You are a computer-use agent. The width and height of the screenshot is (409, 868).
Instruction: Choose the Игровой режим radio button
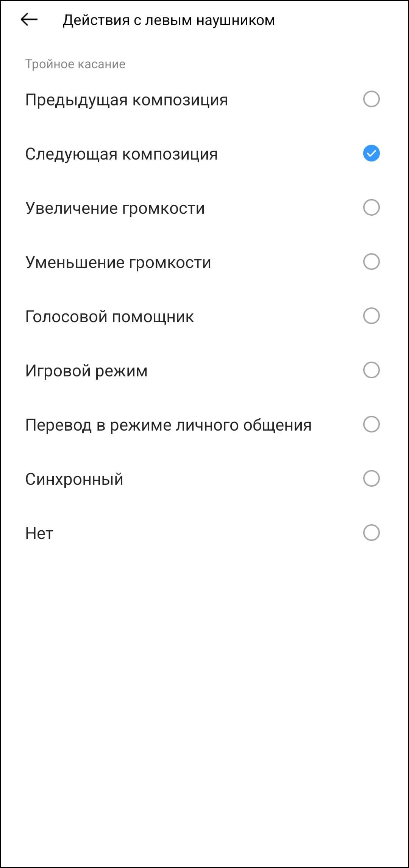point(371,370)
